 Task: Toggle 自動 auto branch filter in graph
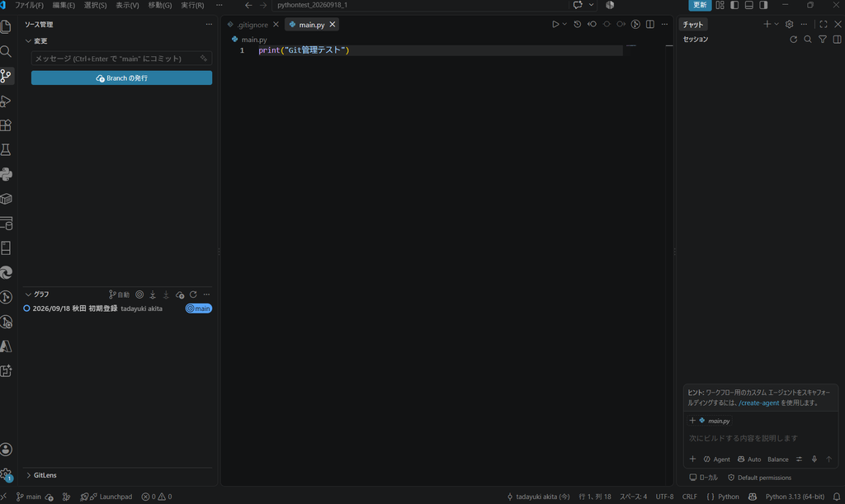coord(119,294)
